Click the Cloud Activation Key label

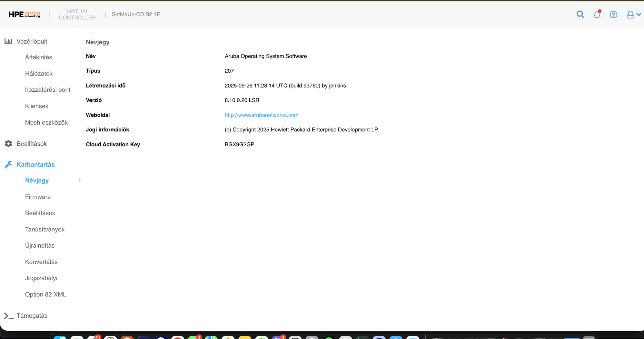pos(113,144)
